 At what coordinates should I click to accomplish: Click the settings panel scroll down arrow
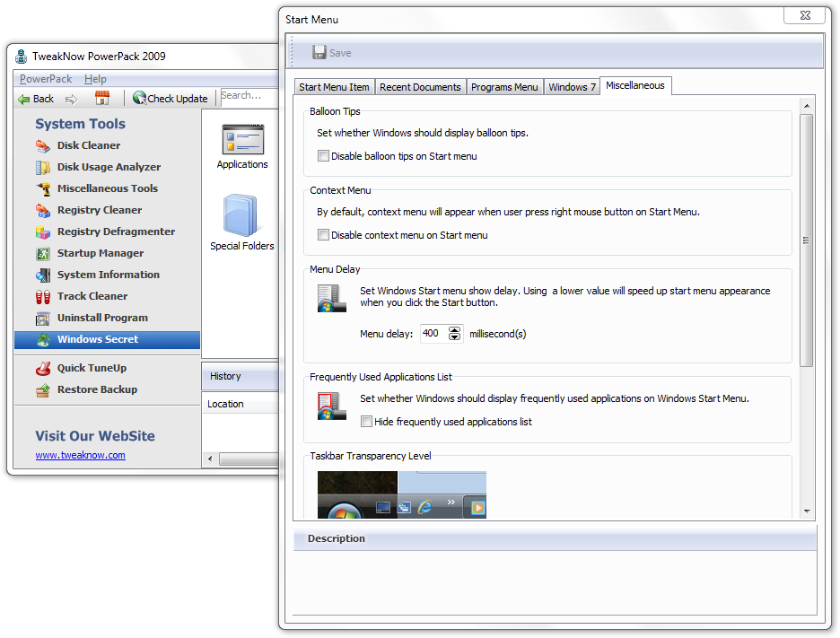point(807,511)
